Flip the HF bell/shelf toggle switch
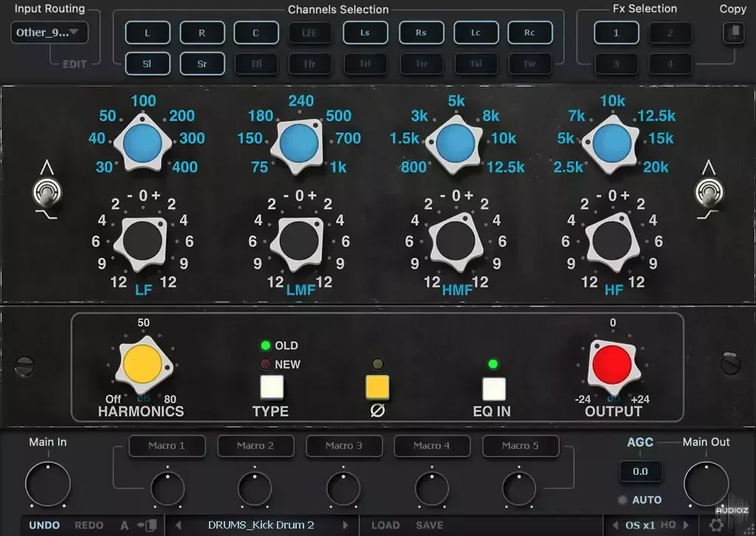 [x=709, y=193]
